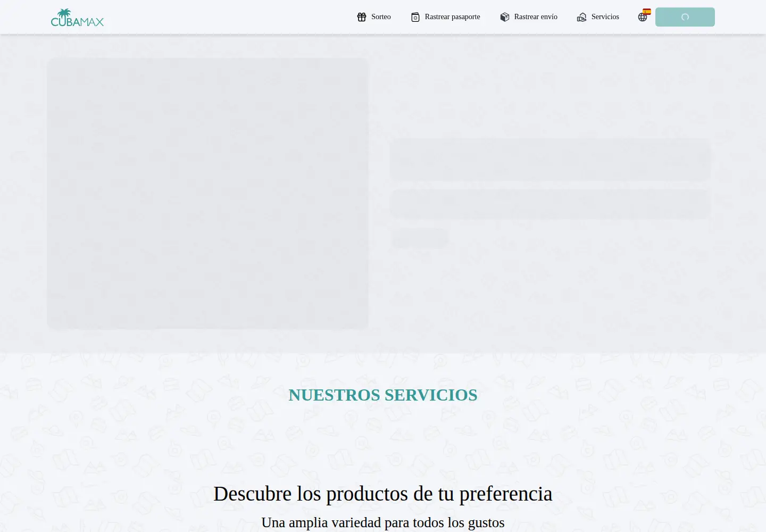Click the passport icon beside Rastrear pasaporte
This screenshot has height=532, width=766.
pyautogui.click(x=415, y=17)
